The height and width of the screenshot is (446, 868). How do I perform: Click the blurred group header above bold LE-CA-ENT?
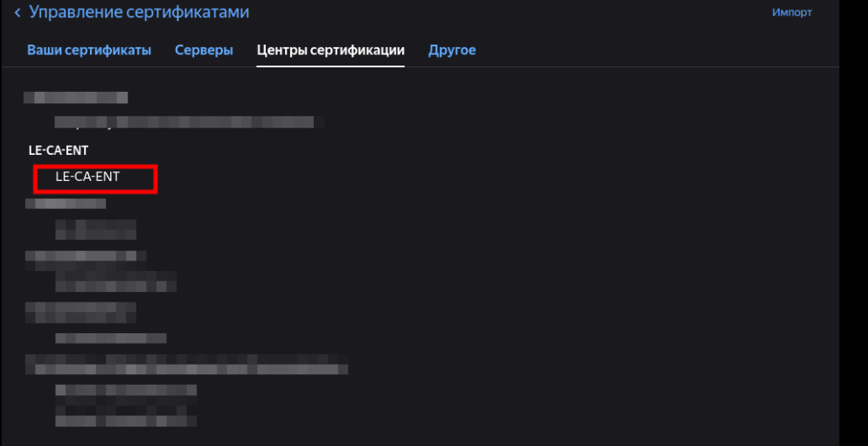(x=76, y=97)
